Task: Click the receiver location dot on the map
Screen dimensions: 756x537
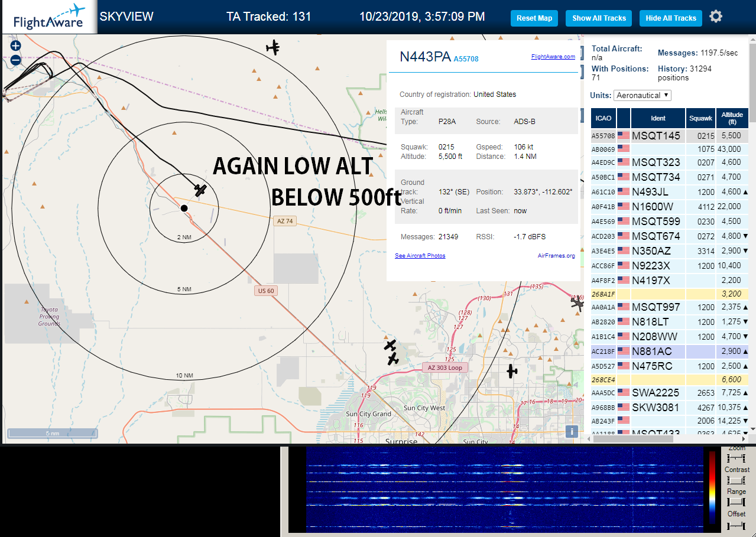Action: [184, 208]
